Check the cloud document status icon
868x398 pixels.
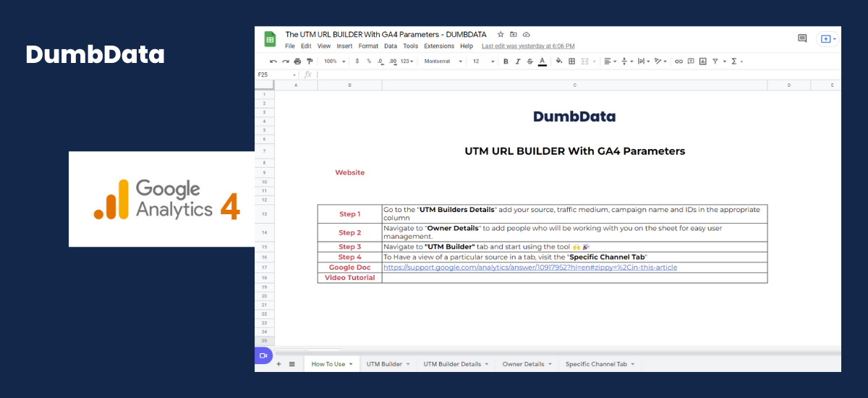(527, 34)
